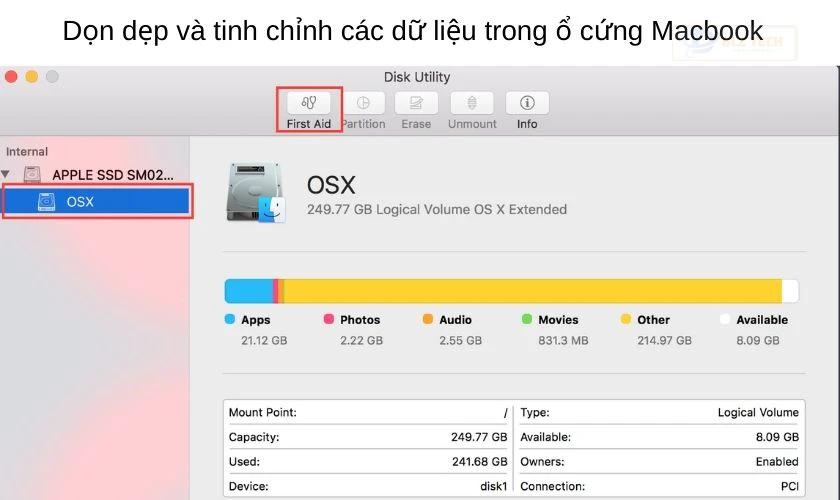
Task: Click the Other 214.97 GB value
Action: pyautogui.click(x=664, y=340)
